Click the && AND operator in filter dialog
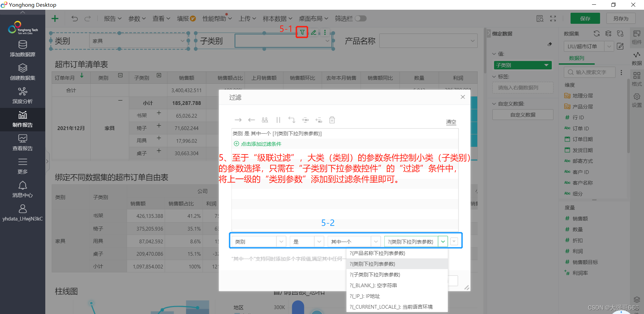This screenshot has width=644, height=314. pos(265,120)
